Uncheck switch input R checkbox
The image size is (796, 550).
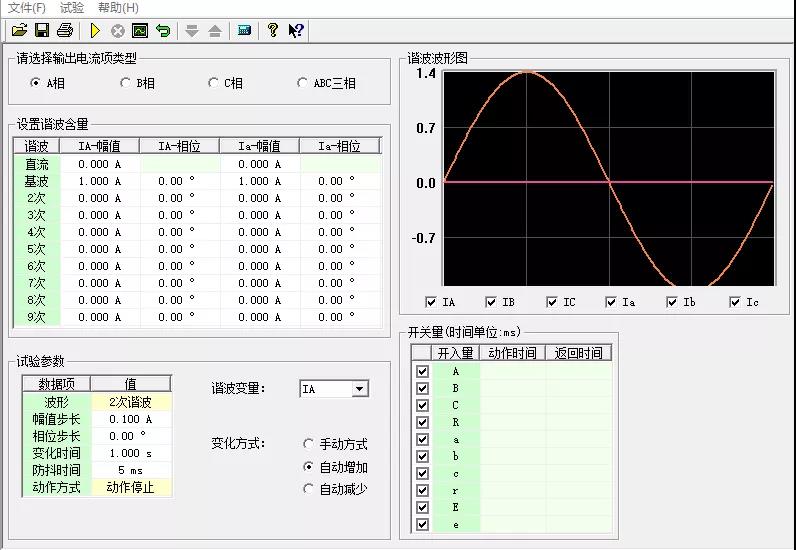tap(422, 423)
